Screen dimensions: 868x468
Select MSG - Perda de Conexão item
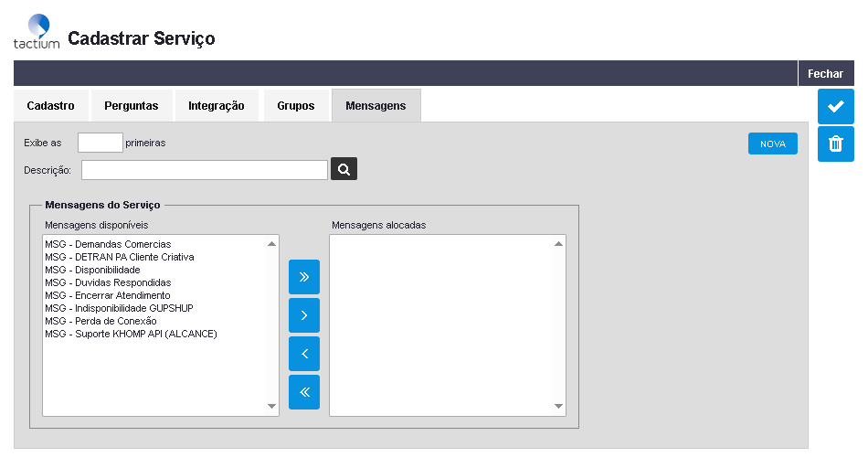101,321
